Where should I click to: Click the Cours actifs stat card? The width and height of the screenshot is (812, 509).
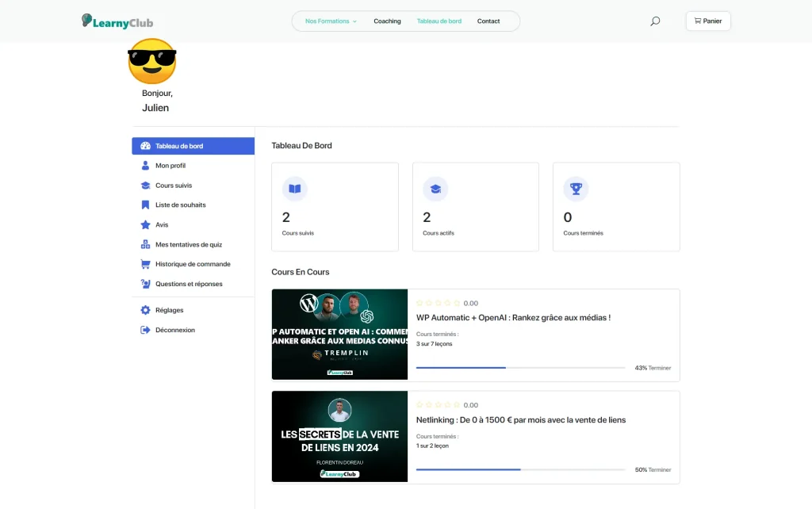click(x=476, y=207)
